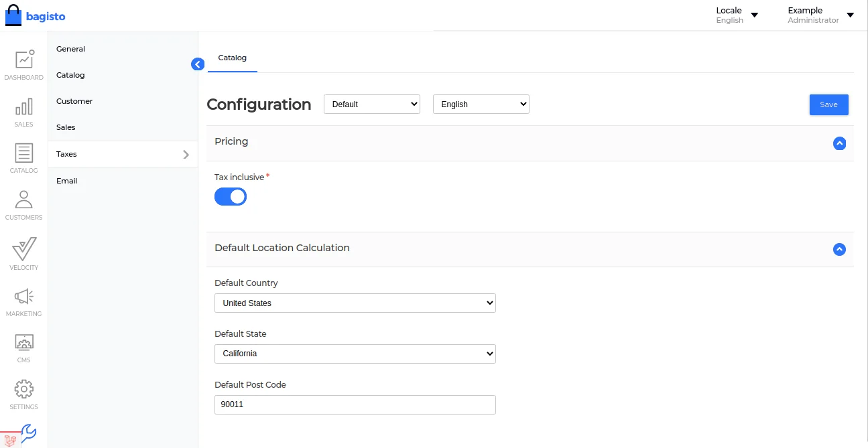The width and height of the screenshot is (868, 448).
Task: Collapse Default Location Calculation section
Action: click(x=839, y=249)
